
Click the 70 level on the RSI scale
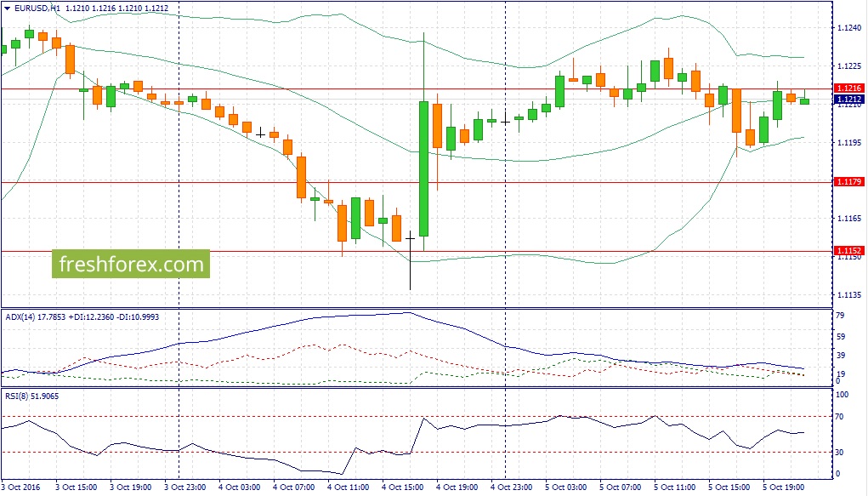click(839, 416)
